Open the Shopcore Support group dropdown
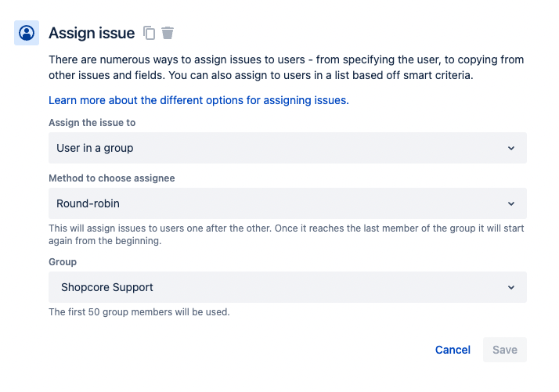The image size is (559, 392). pyautogui.click(x=287, y=287)
